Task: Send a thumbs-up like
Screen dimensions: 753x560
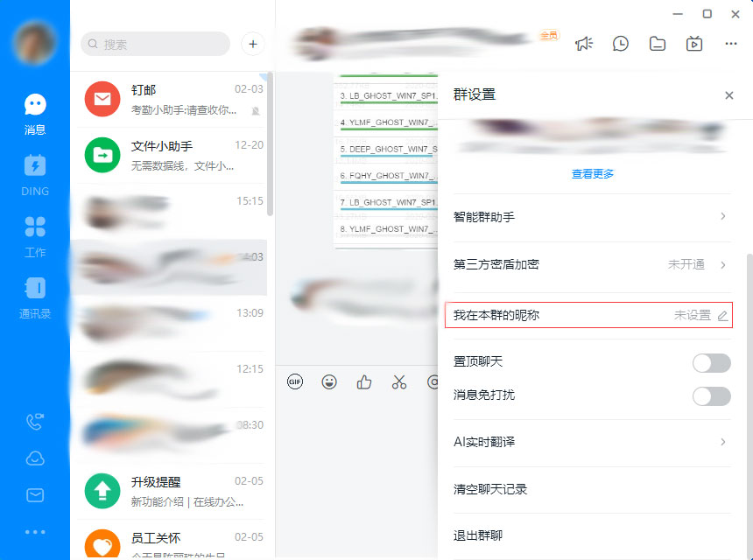Action: (363, 381)
